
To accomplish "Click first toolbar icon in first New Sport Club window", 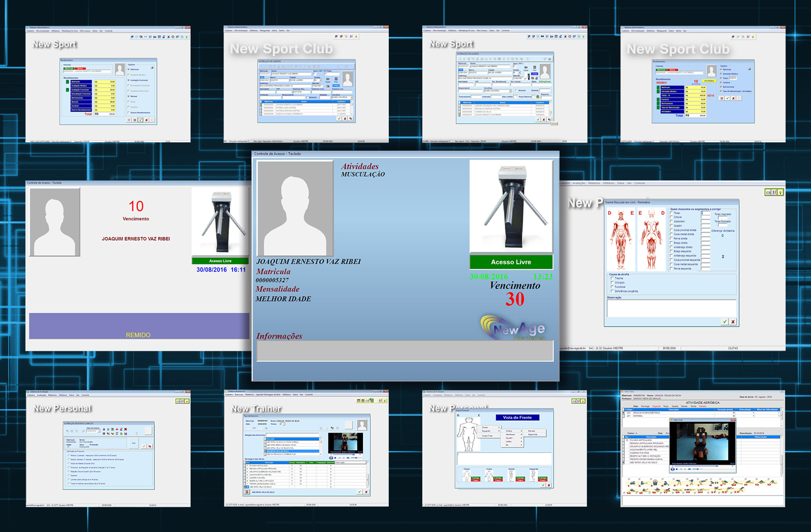I will 336,36.
